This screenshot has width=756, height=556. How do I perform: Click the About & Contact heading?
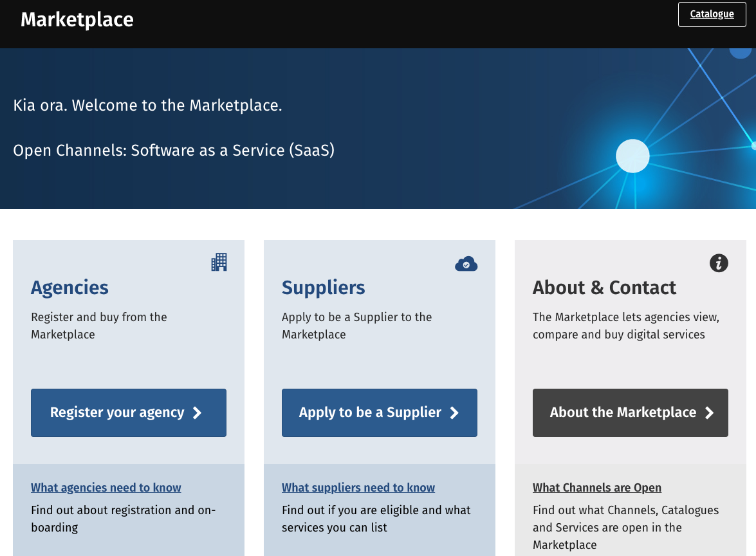604,288
